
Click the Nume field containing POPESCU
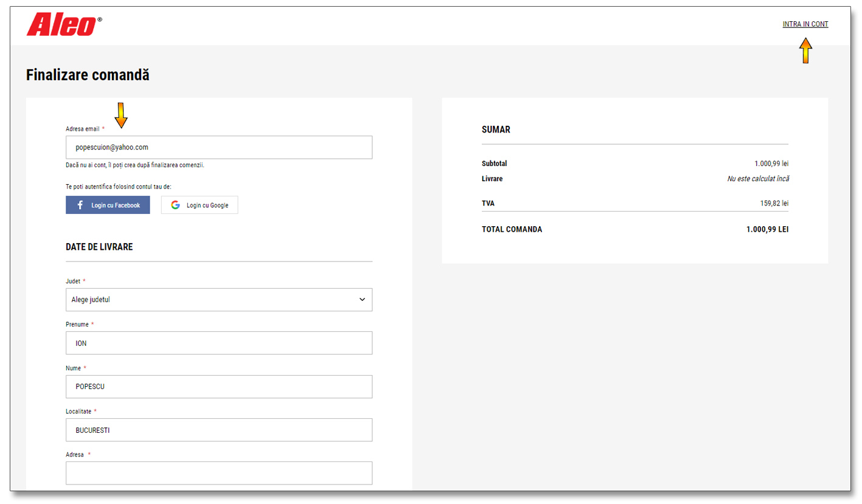pos(218,387)
